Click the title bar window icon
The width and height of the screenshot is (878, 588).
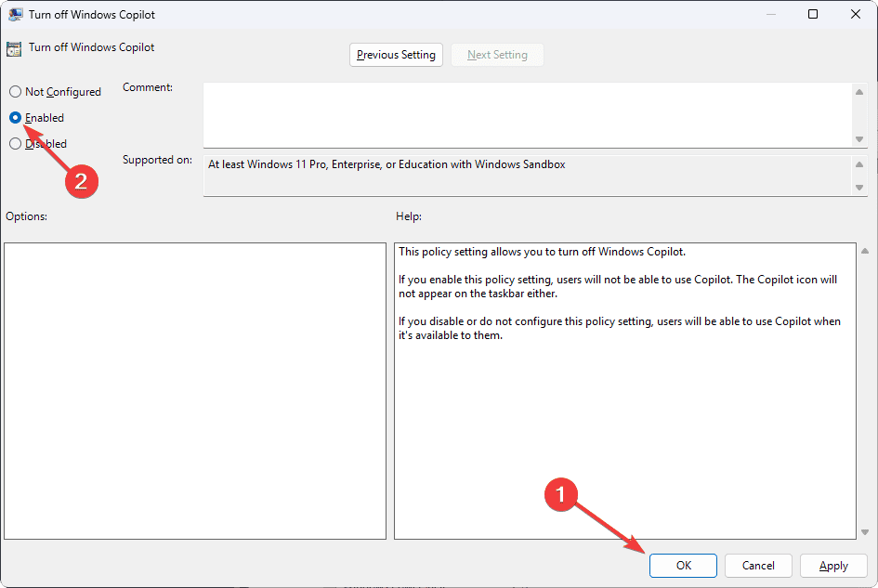click(15, 15)
